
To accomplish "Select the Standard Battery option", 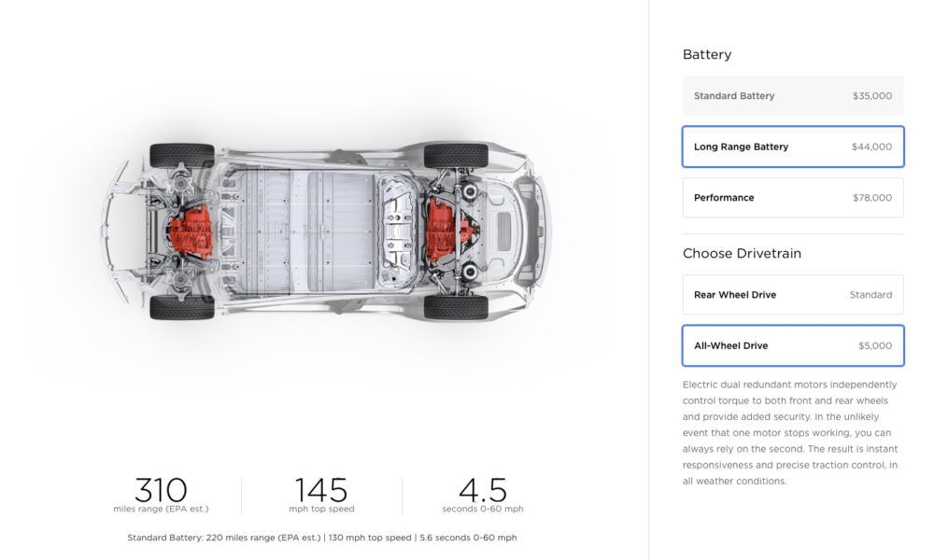I will point(793,96).
